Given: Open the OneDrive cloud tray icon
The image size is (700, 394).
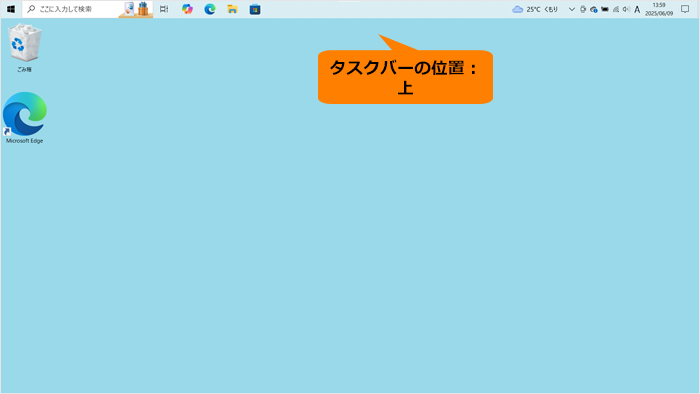Looking at the screenshot, I should click(x=594, y=9).
